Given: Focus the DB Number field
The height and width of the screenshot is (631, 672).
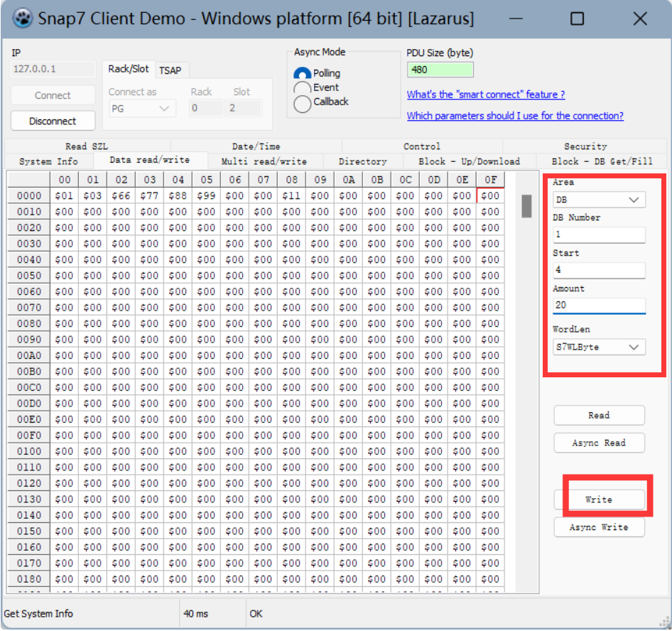Looking at the screenshot, I should tap(599, 234).
